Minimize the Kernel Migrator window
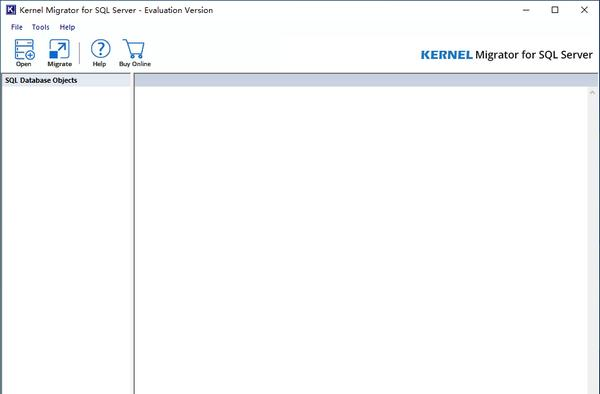The width and height of the screenshot is (600, 394). pyautogui.click(x=526, y=10)
